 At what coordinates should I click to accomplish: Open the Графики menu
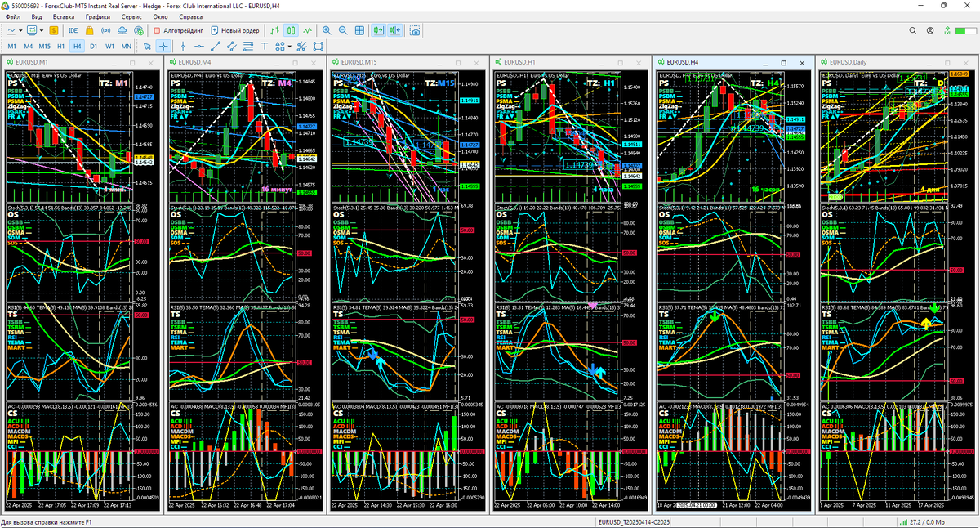point(98,16)
